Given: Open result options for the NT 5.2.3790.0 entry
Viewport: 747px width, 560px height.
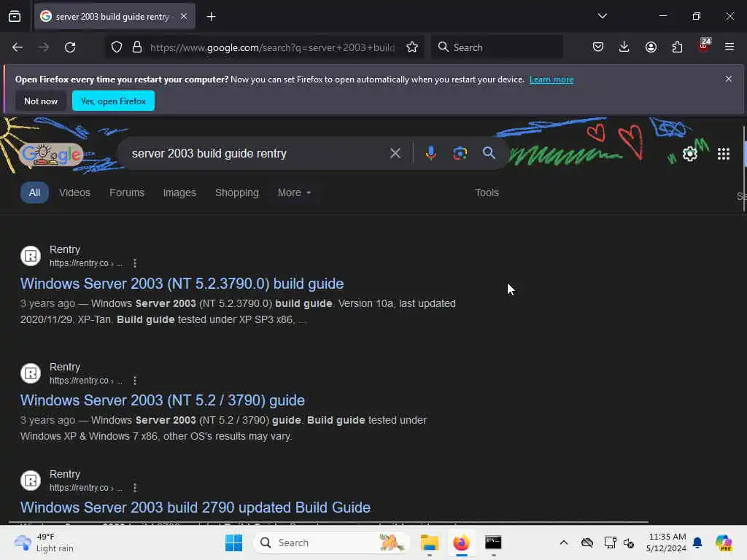Looking at the screenshot, I should click(135, 262).
